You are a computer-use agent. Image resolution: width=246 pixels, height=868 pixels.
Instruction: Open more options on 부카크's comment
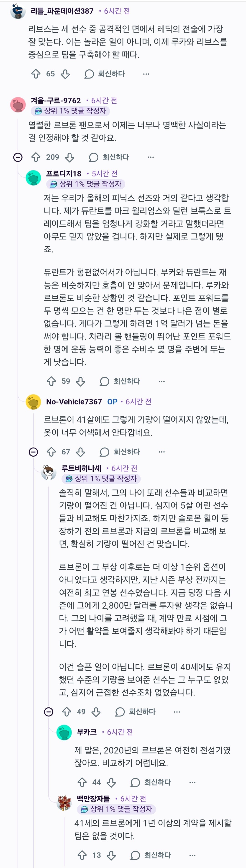[x=192, y=782]
